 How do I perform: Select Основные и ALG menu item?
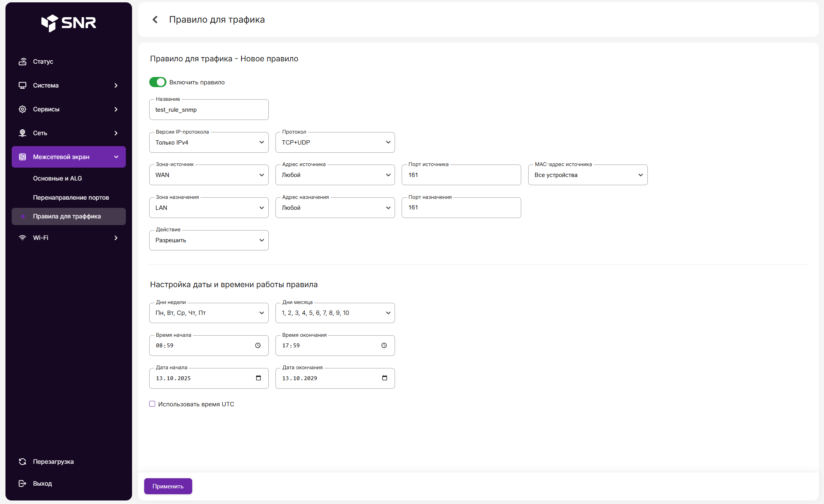[x=57, y=178]
